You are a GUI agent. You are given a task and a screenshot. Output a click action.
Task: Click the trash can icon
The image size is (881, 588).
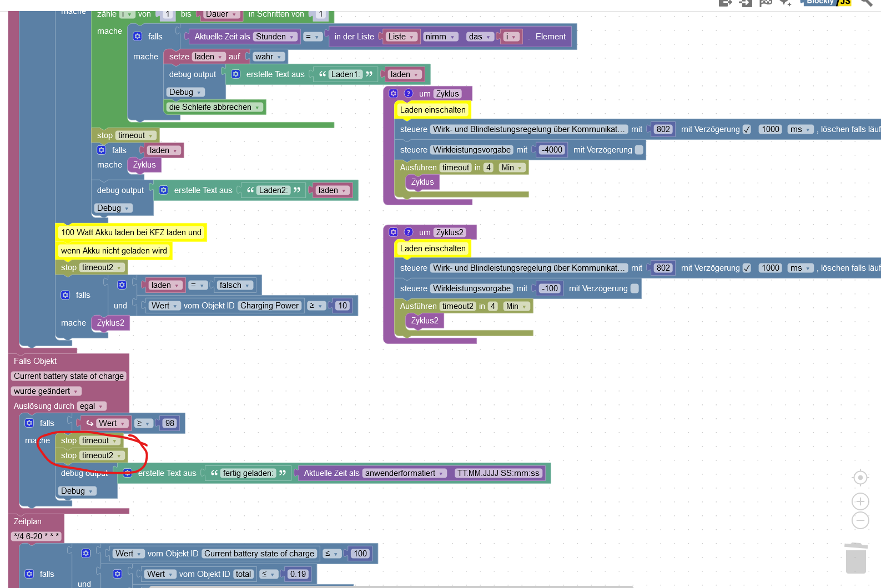click(x=855, y=558)
